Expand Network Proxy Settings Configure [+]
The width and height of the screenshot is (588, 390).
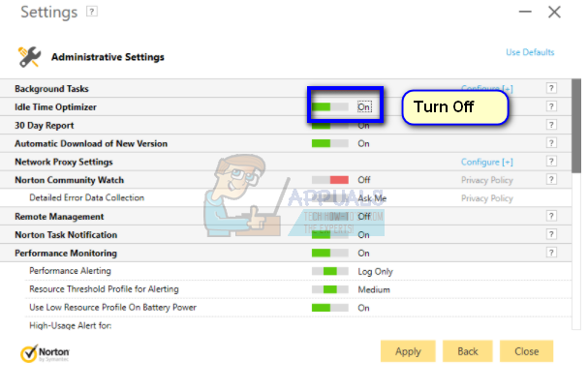(486, 162)
